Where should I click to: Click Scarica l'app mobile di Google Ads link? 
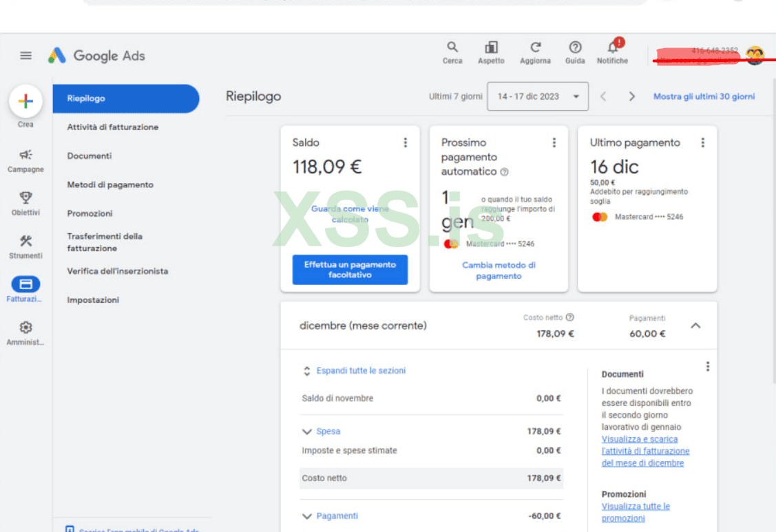tap(139, 529)
